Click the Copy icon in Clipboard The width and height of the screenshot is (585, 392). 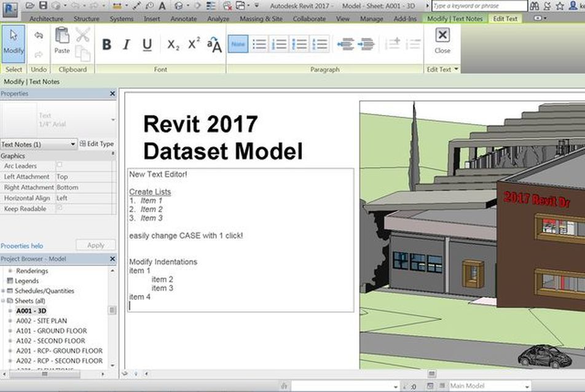point(82,53)
